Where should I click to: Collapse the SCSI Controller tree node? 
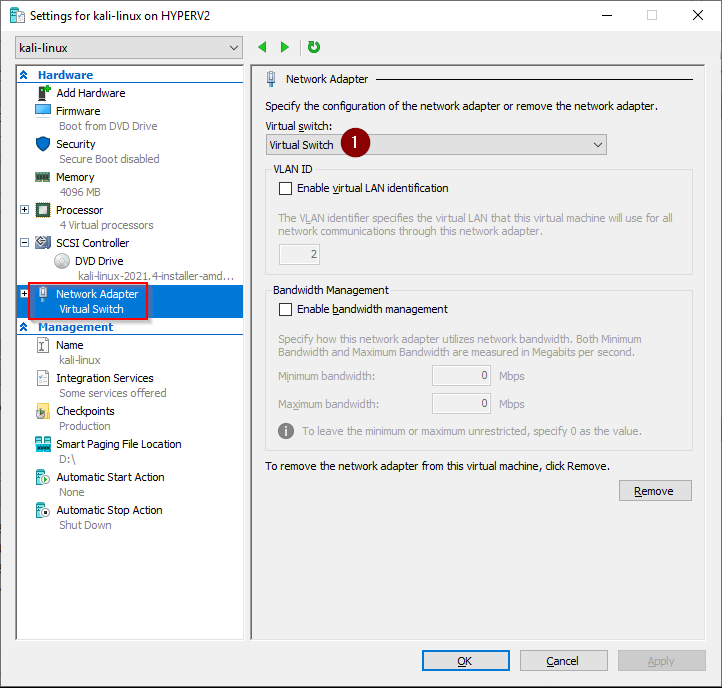25,243
